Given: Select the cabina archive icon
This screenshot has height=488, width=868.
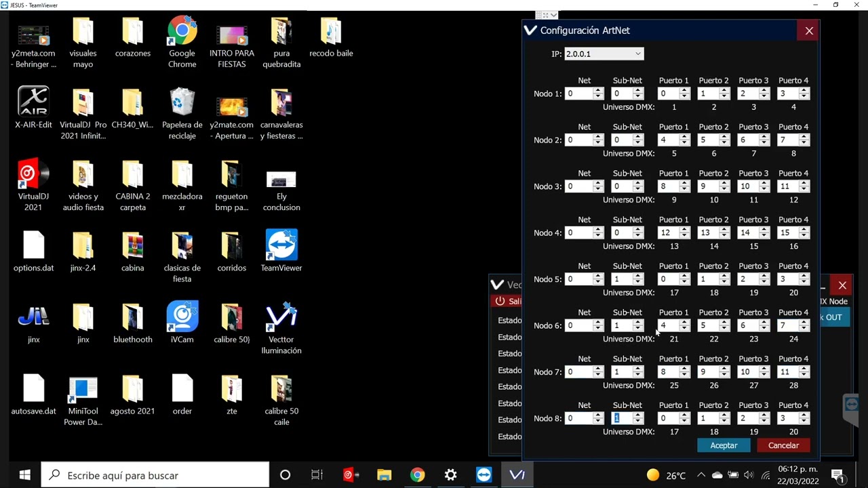Looking at the screenshot, I should [x=133, y=251].
